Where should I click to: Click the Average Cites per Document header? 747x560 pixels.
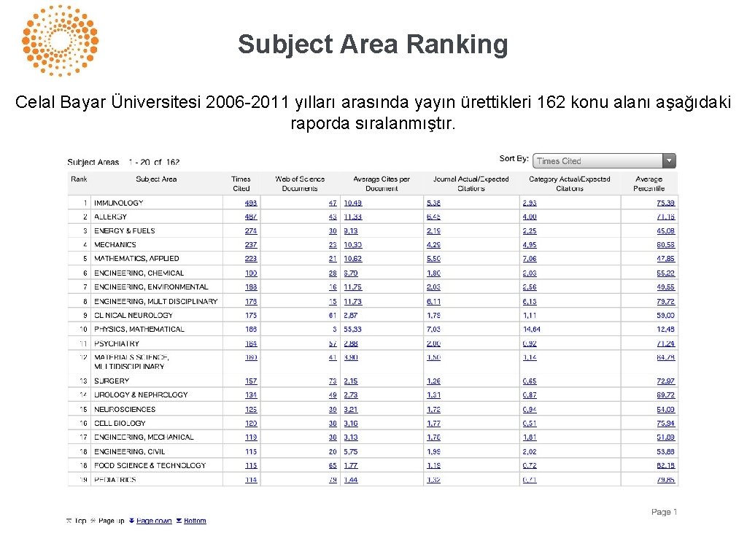pos(382,183)
